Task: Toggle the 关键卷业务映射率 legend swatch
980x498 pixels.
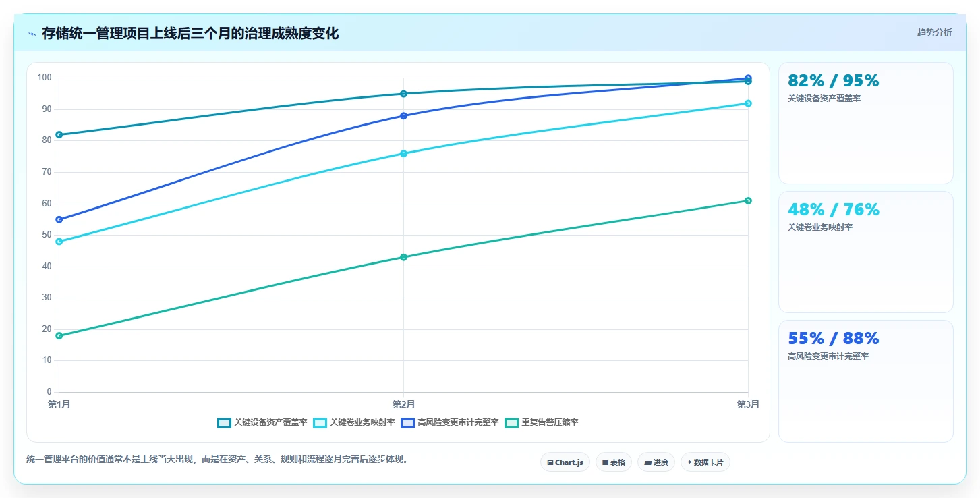Action: coord(320,422)
